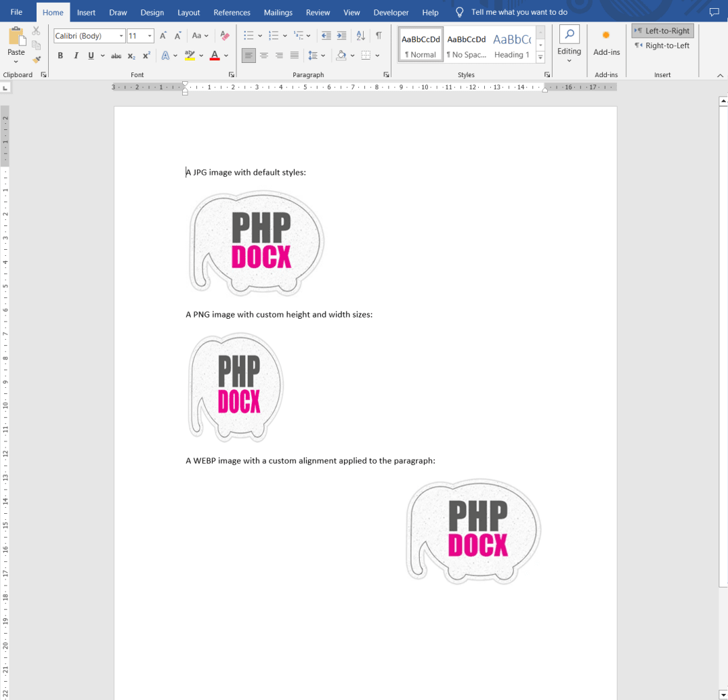
Task: Go to the References tab
Action: (232, 13)
